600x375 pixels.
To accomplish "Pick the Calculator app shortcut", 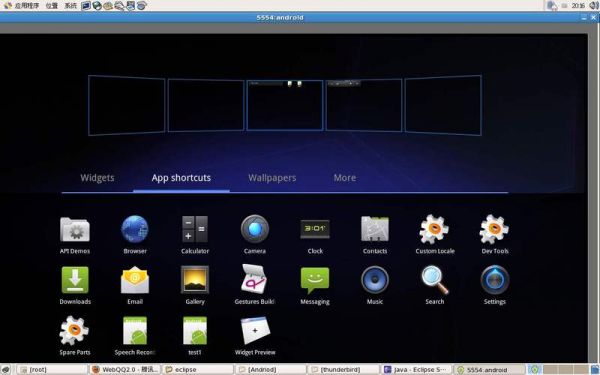I will pyautogui.click(x=195, y=235).
